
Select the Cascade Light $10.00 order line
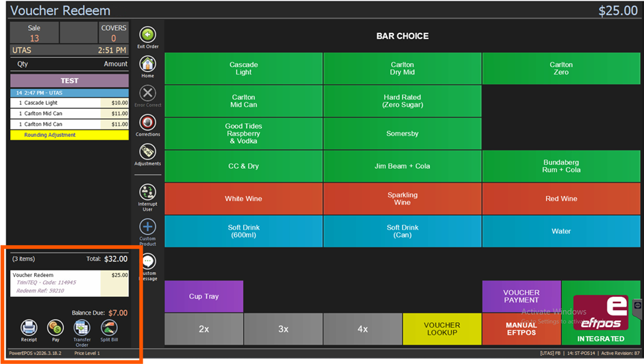(69, 103)
